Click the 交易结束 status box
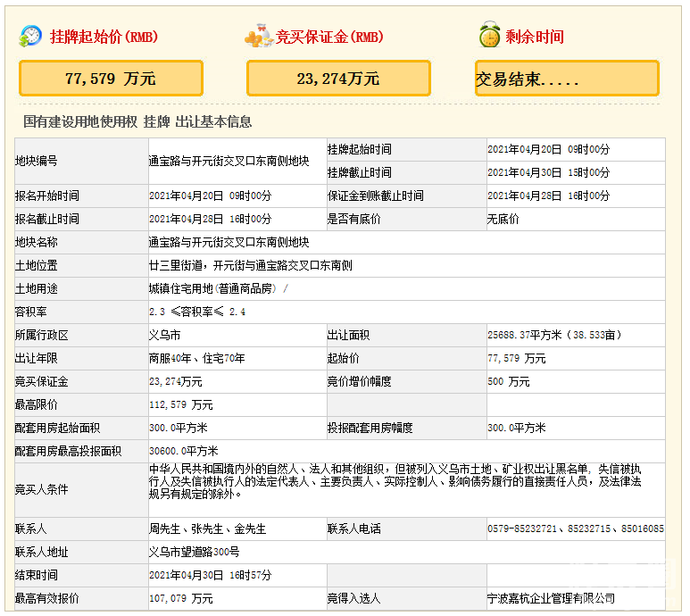Viewport: 690px width, 616px height. (567, 79)
